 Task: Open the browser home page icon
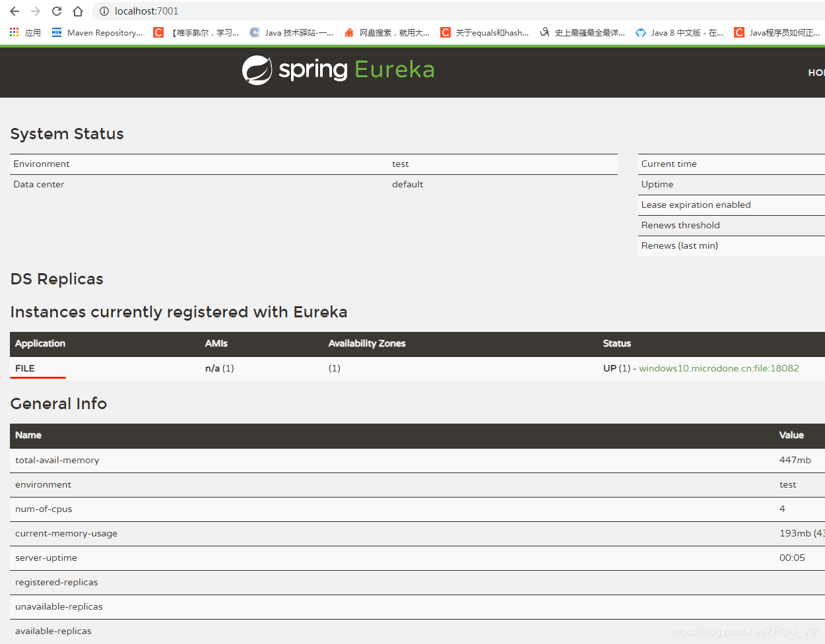point(78,11)
